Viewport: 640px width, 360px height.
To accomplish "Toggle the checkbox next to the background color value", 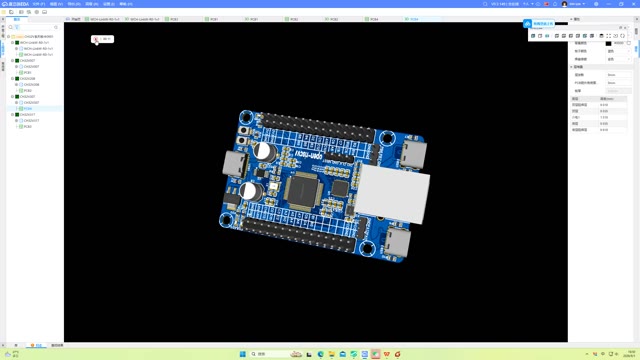I will tap(629, 43).
